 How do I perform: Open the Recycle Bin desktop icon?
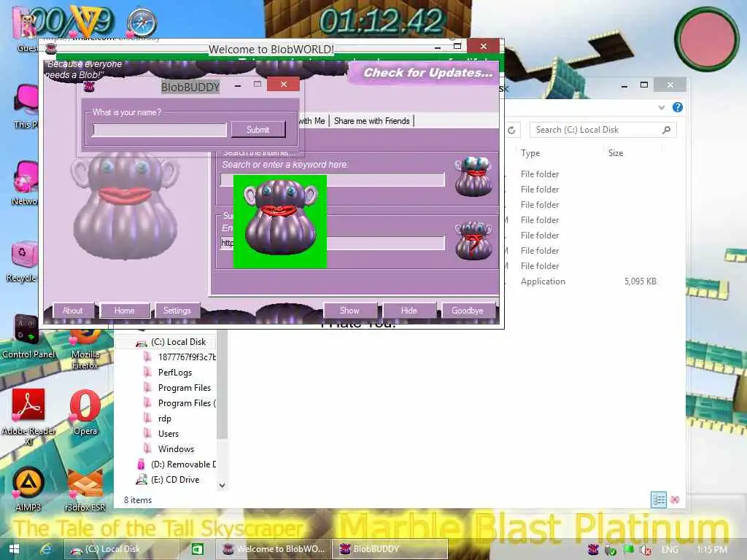click(23, 261)
